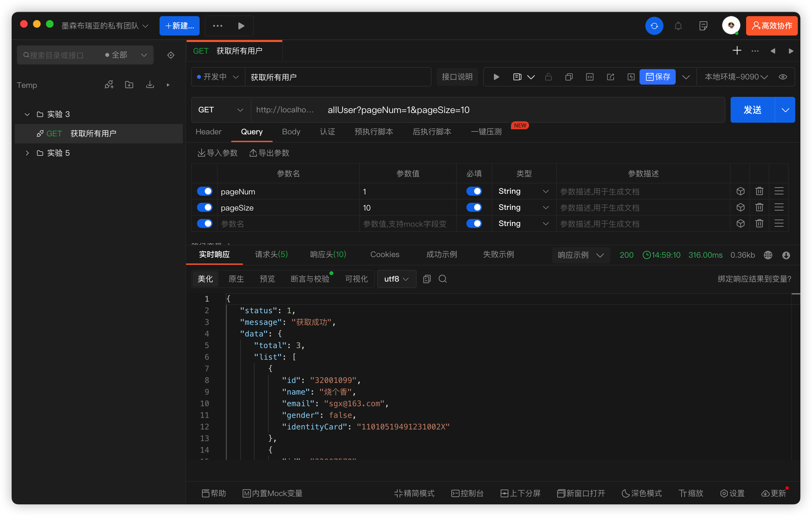Viewport: 812px width, 516px height.
Task: Click the 高效协作 button
Action: pyautogui.click(x=771, y=26)
